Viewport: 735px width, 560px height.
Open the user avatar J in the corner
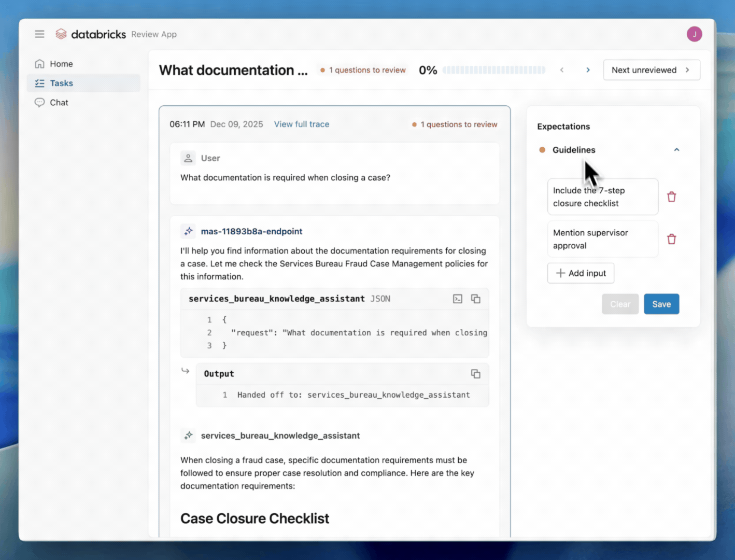click(694, 34)
